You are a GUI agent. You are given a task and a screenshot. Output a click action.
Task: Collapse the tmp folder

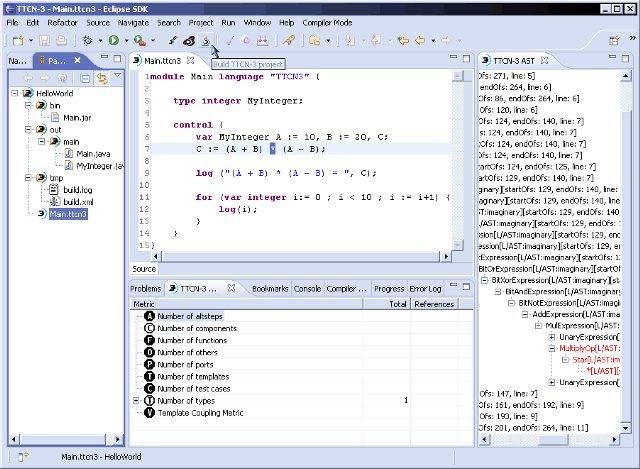pyautogui.click(x=28, y=178)
